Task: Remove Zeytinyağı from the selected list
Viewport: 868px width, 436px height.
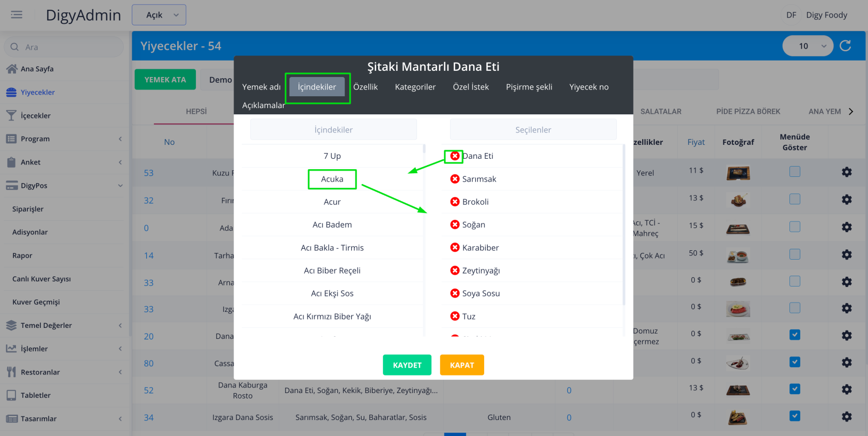Action: pos(455,270)
